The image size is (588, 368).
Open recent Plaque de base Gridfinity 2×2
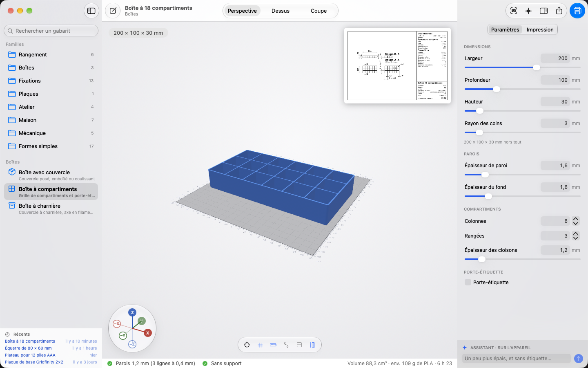51,362
